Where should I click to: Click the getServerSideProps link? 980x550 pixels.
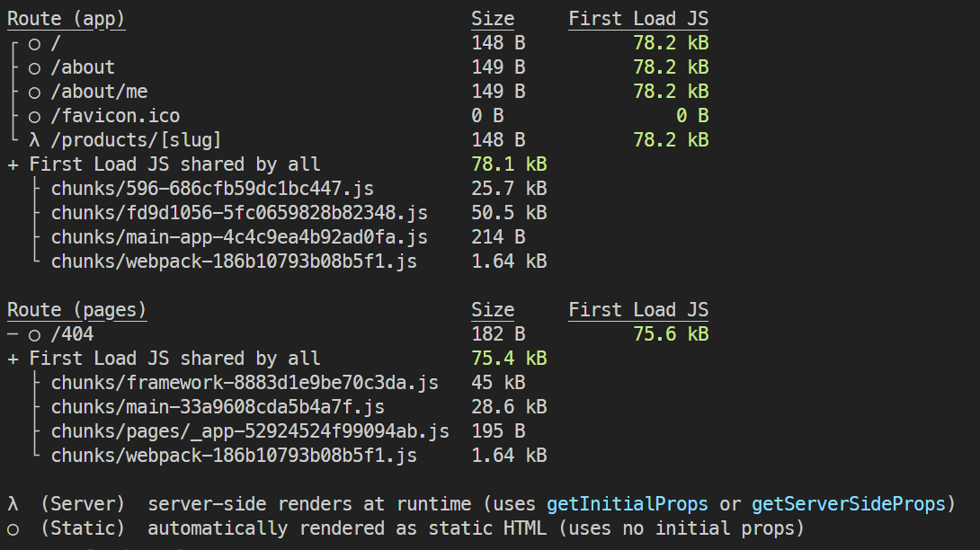[x=848, y=504]
